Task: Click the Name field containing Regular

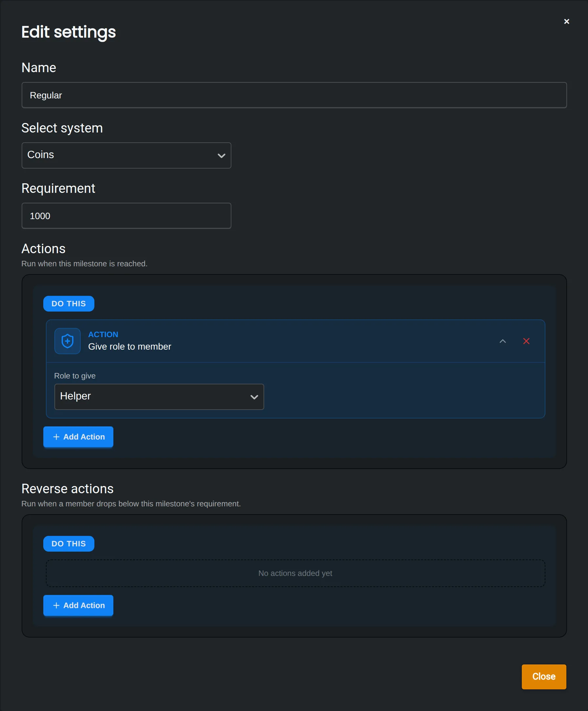Action: click(x=294, y=95)
